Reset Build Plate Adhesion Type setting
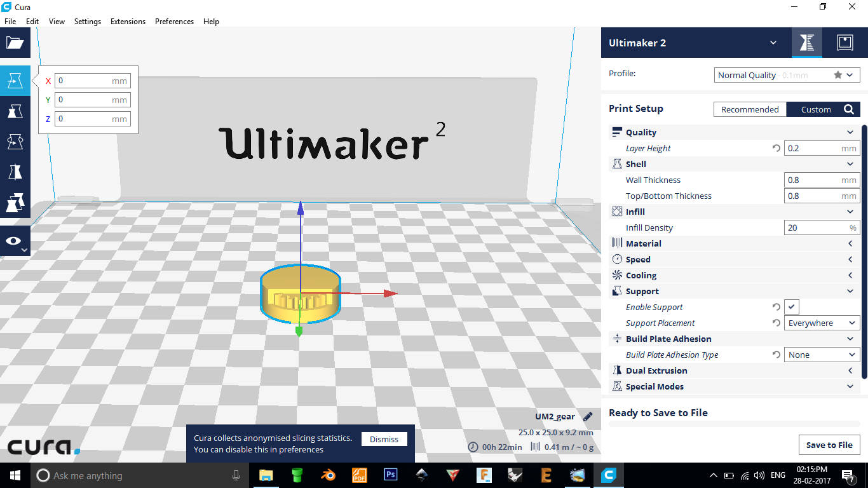The image size is (868, 488). click(776, 355)
